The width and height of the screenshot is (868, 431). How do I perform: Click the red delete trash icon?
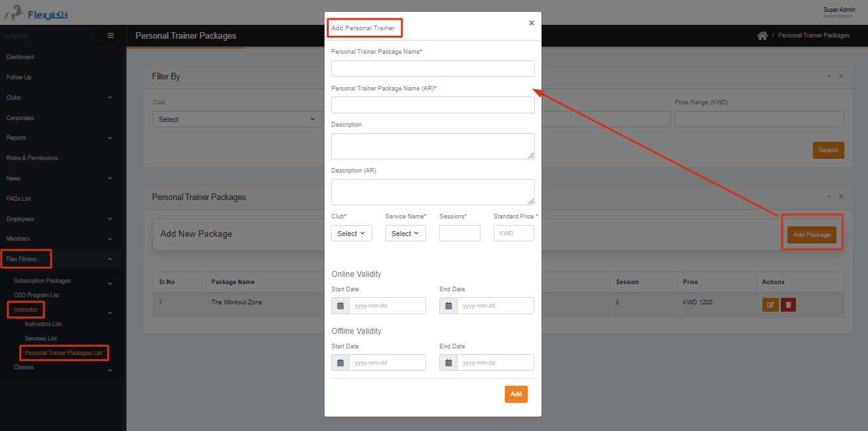tap(788, 304)
